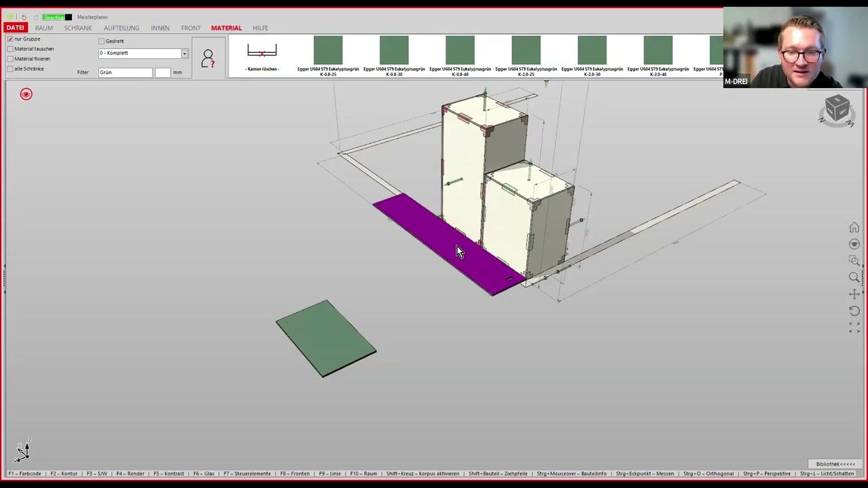Click the home view icon
868x488 pixels.
854,228
